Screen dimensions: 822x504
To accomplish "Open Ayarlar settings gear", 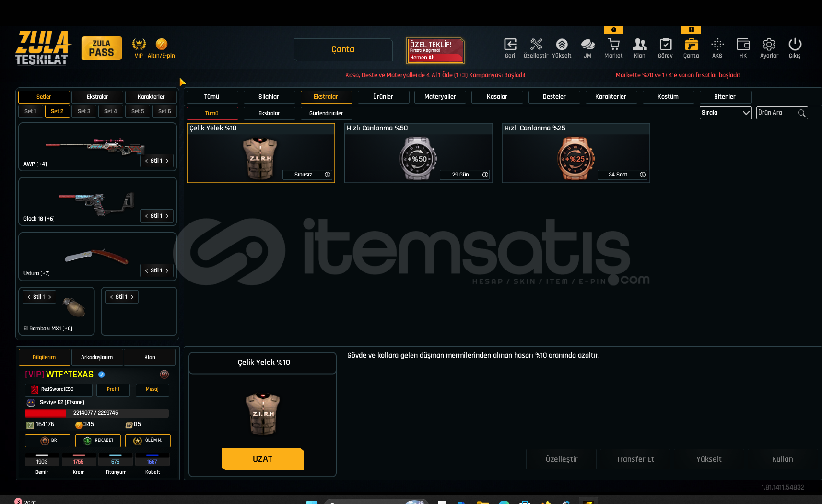I will tap(769, 45).
